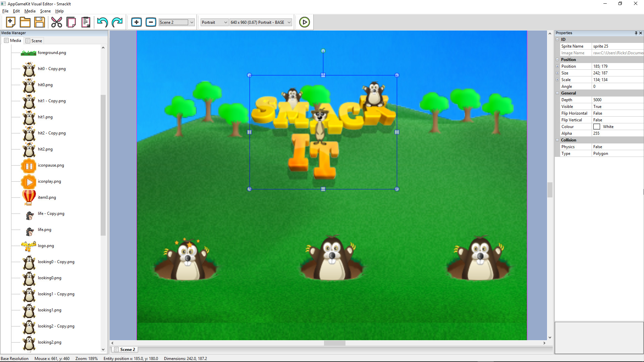The height and width of the screenshot is (362, 644).
Task: Create a new project
Action: tap(10, 22)
